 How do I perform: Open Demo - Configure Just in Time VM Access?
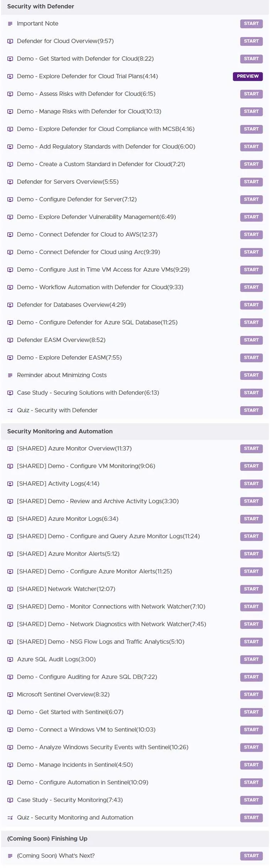pos(103,270)
